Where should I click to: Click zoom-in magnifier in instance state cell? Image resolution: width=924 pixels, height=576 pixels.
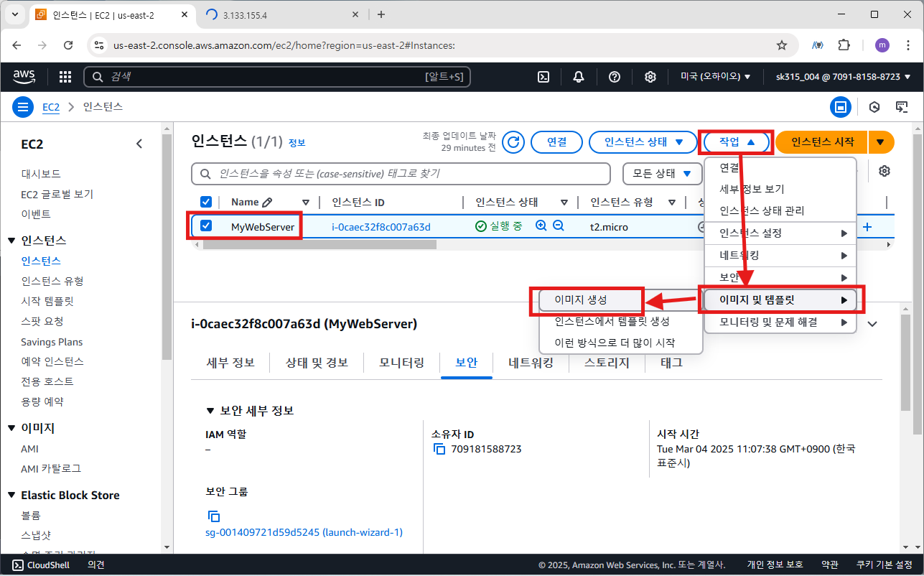pos(541,226)
